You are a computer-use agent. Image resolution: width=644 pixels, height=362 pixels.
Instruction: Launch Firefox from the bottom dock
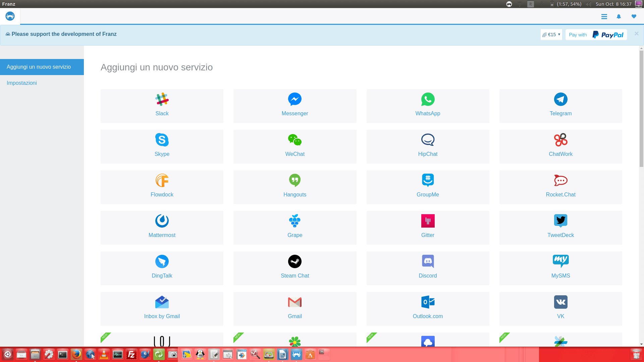click(x=76, y=354)
